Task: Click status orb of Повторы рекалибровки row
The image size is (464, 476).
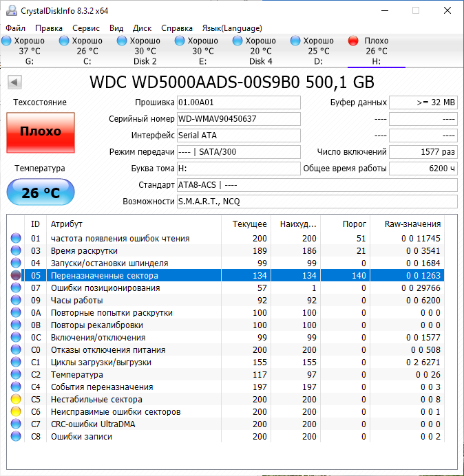Action: (x=16, y=325)
